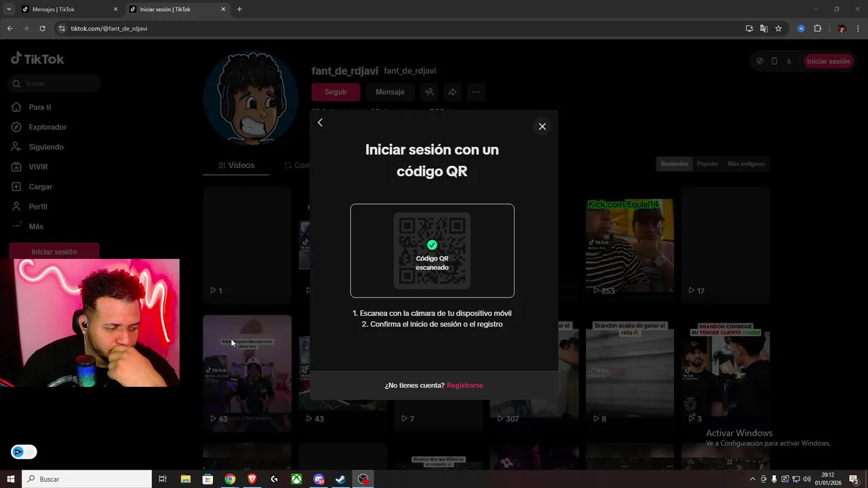The height and width of the screenshot is (488, 868).
Task: Open video with 17 views
Action: point(726,245)
